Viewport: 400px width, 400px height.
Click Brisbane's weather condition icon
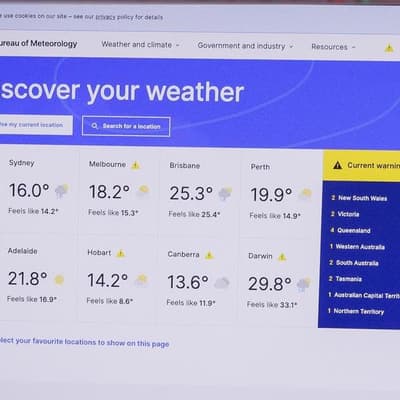tap(225, 194)
